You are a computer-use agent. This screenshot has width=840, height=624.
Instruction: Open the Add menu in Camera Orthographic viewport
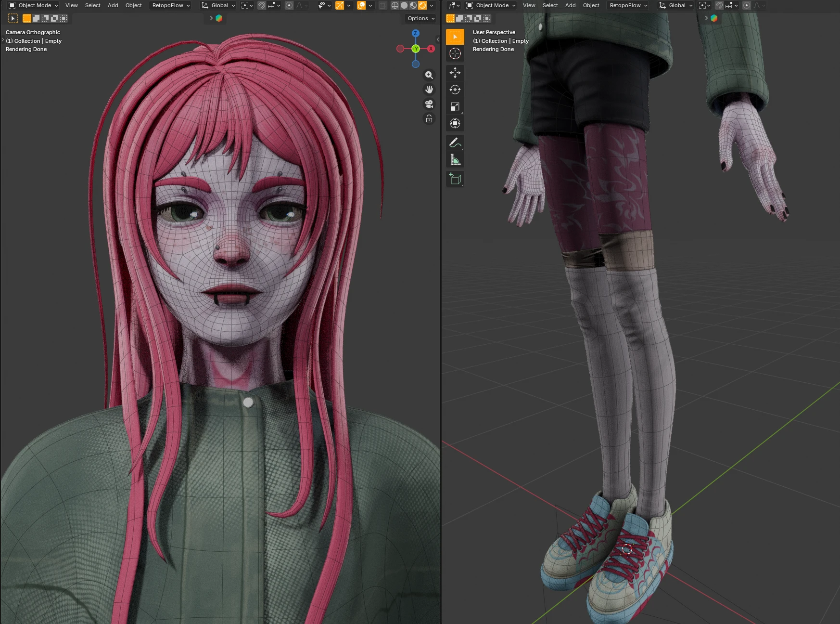(x=113, y=5)
